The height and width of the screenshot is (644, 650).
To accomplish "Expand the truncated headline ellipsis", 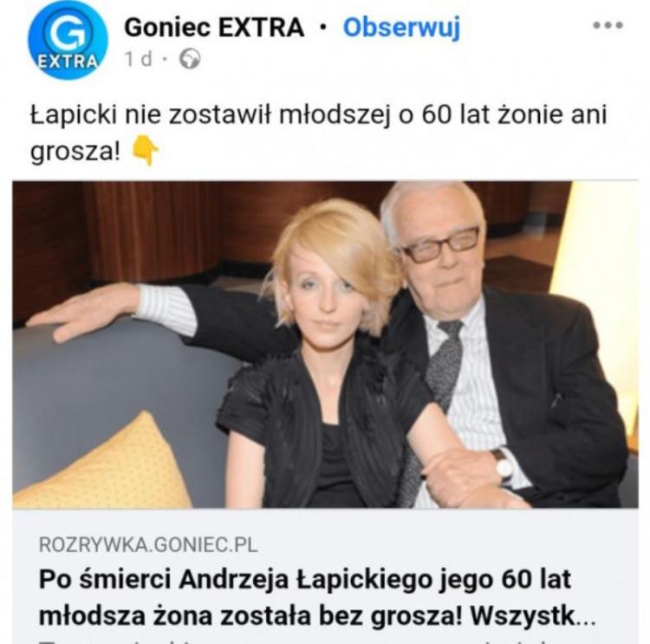I will (586, 616).
